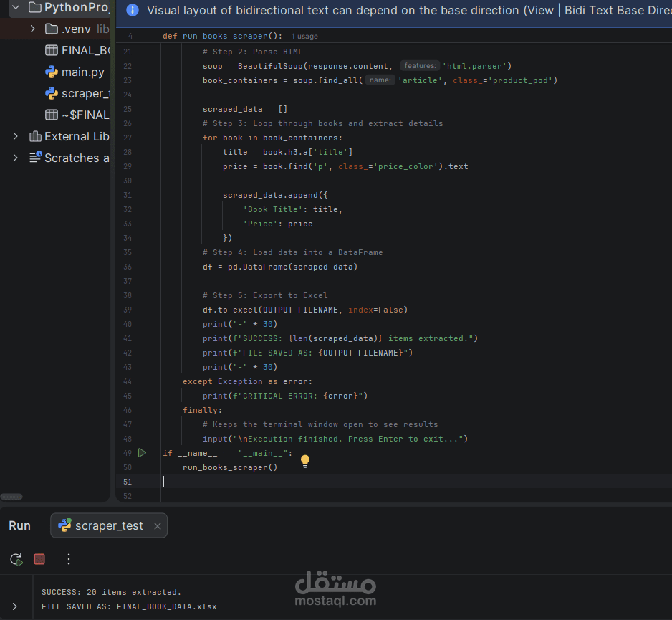Open the Run toolbar more options menu
672x620 pixels.
(69, 559)
